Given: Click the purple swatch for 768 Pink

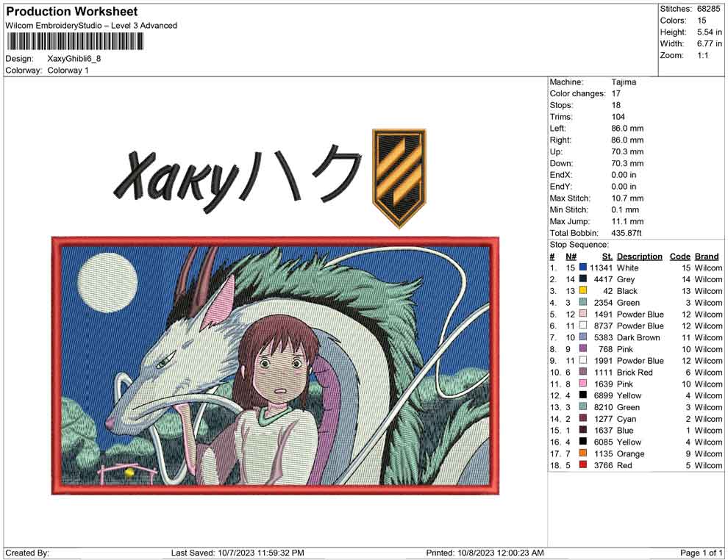Looking at the screenshot, I should 583,349.
